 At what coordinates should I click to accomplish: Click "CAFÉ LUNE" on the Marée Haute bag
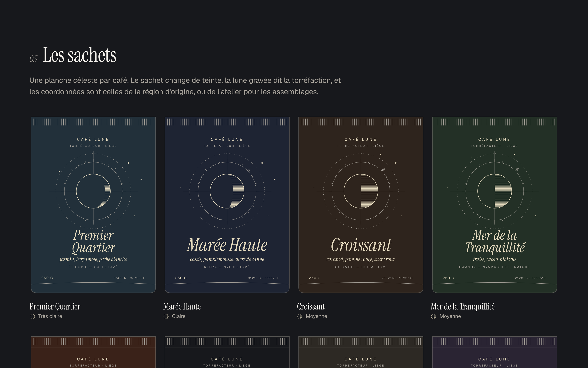[x=227, y=139]
